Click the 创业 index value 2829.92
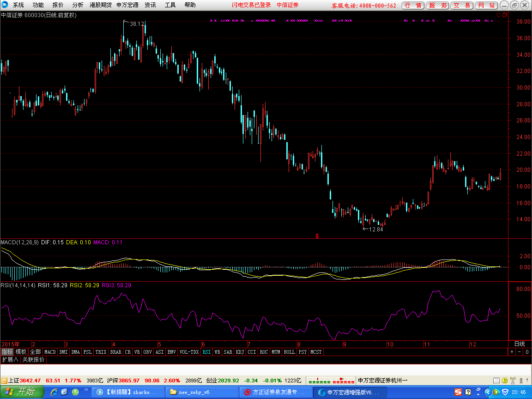Image resolution: width=532 pixels, height=399 pixels. [x=228, y=381]
